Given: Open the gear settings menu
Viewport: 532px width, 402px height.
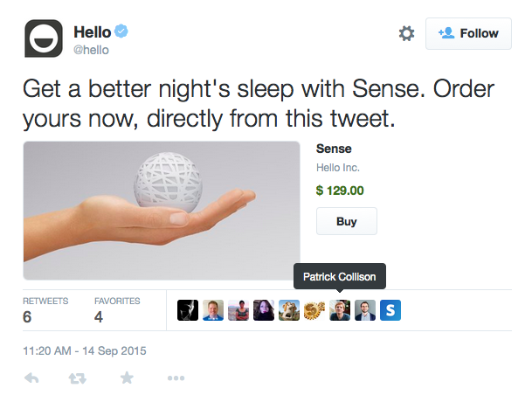Looking at the screenshot, I should (406, 33).
